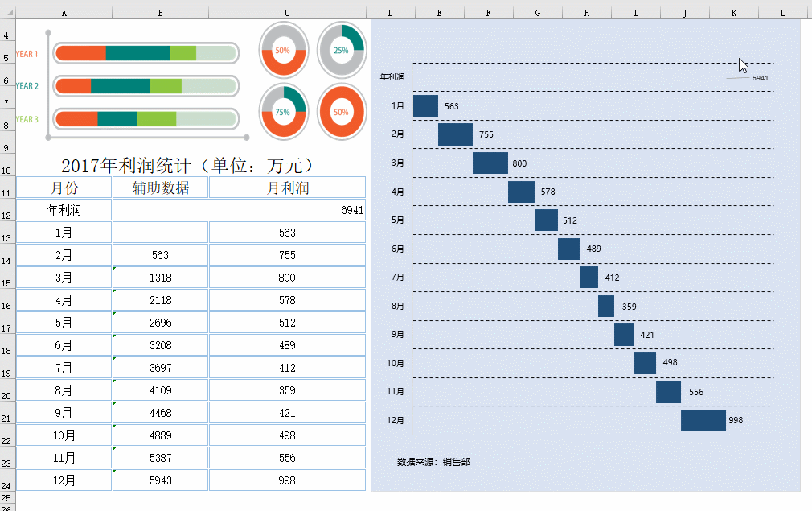Select the table cell with value 4468
The width and height of the screenshot is (812, 511).
160,413
